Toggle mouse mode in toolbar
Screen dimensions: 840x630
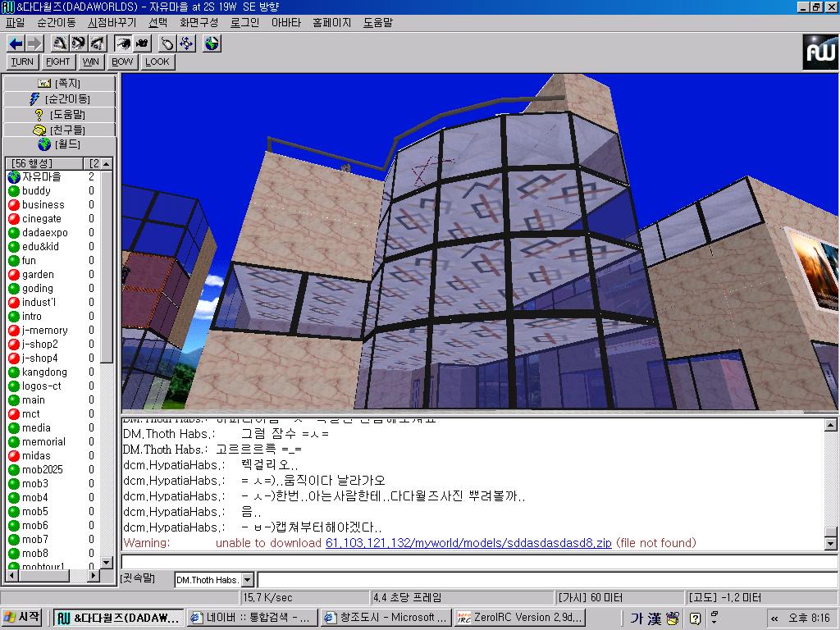(x=167, y=43)
